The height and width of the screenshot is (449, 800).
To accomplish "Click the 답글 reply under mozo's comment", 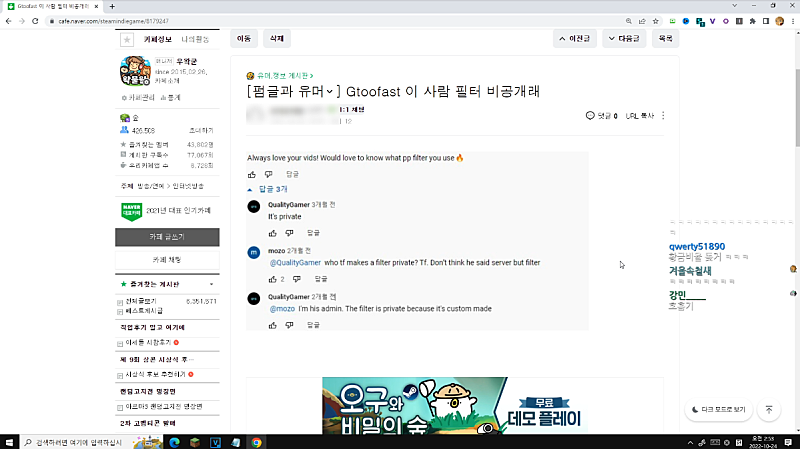I will pyautogui.click(x=321, y=279).
